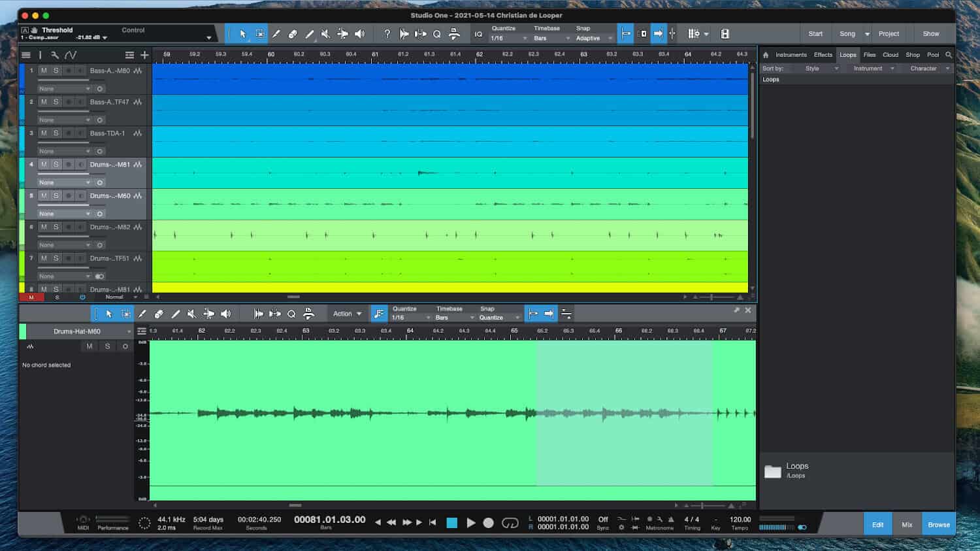
Task: Choose the Eraser tool in top toolbar
Action: pos(293,34)
